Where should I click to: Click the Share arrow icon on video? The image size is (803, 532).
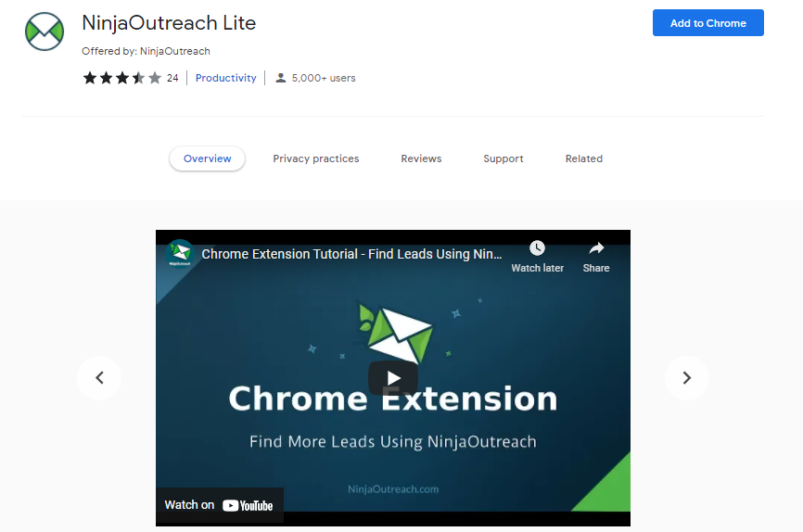pos(596,248)
